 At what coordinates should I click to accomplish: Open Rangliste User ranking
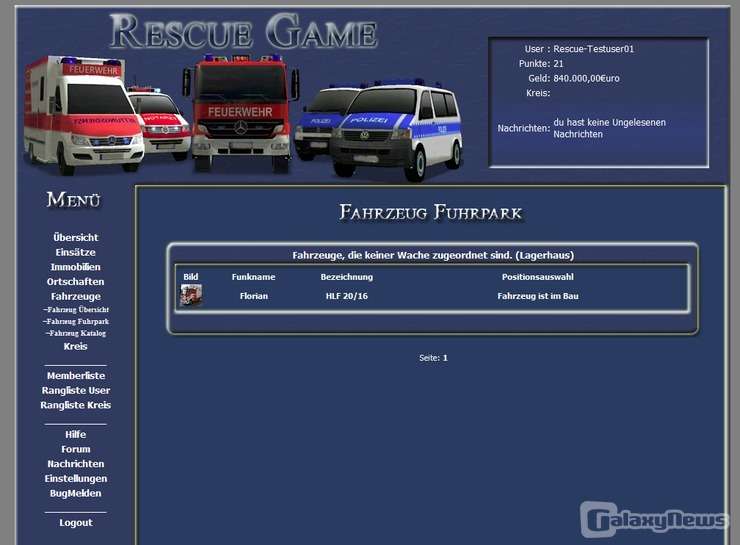(76, 390)
